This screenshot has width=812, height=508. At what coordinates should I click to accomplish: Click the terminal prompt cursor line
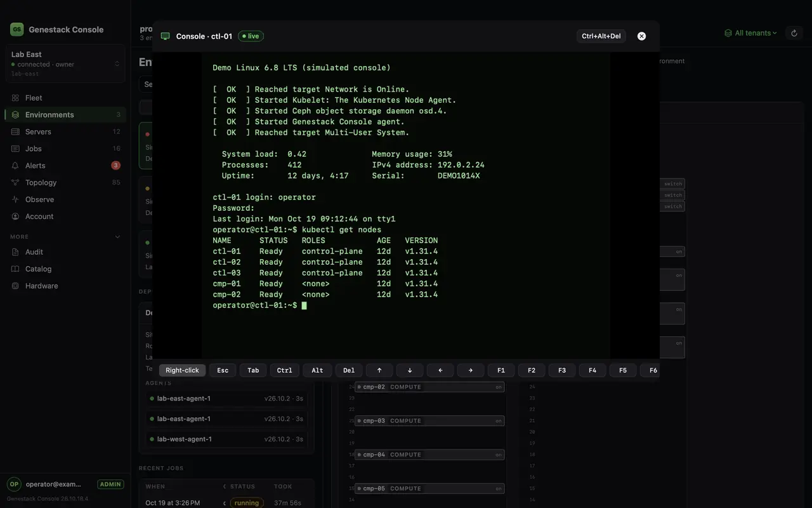point(260,305)
